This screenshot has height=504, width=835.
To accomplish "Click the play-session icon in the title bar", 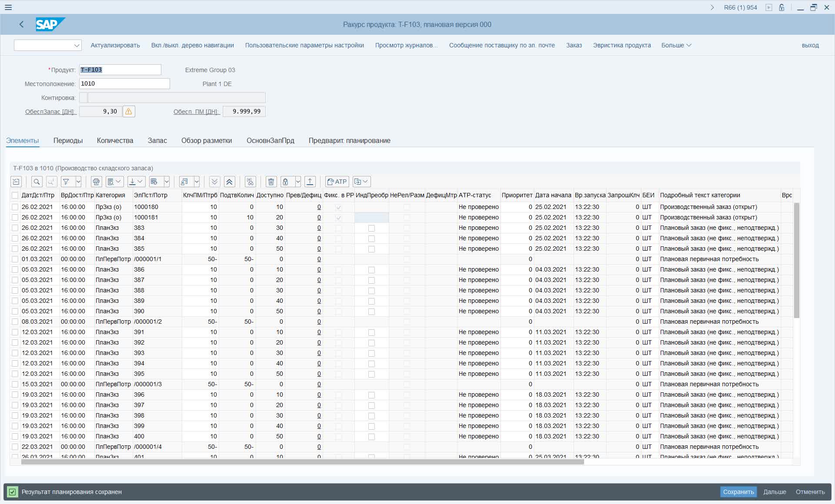I will click(769, 7).
